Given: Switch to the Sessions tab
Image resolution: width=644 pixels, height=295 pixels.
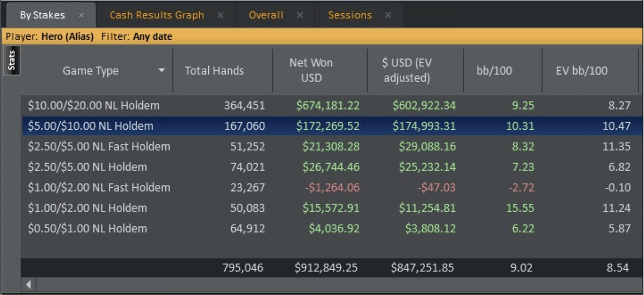Looking at the screenshot, I should (x=349, y=15).
